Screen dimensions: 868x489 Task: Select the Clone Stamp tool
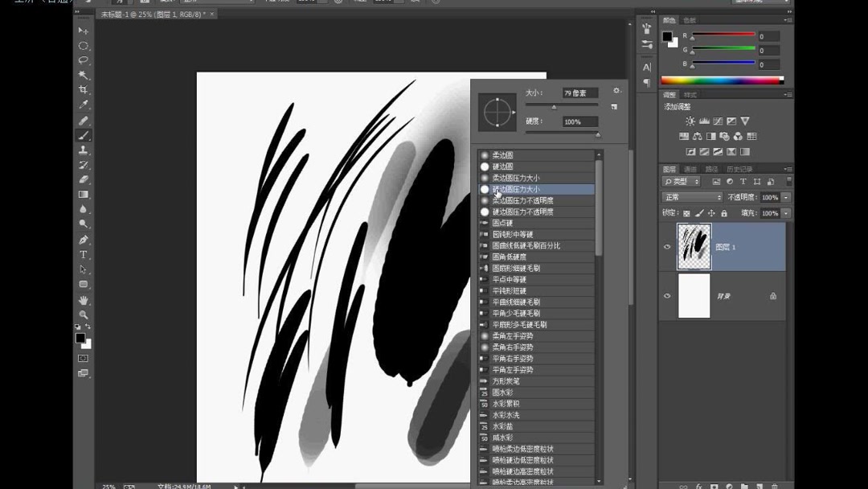point(84,150)
